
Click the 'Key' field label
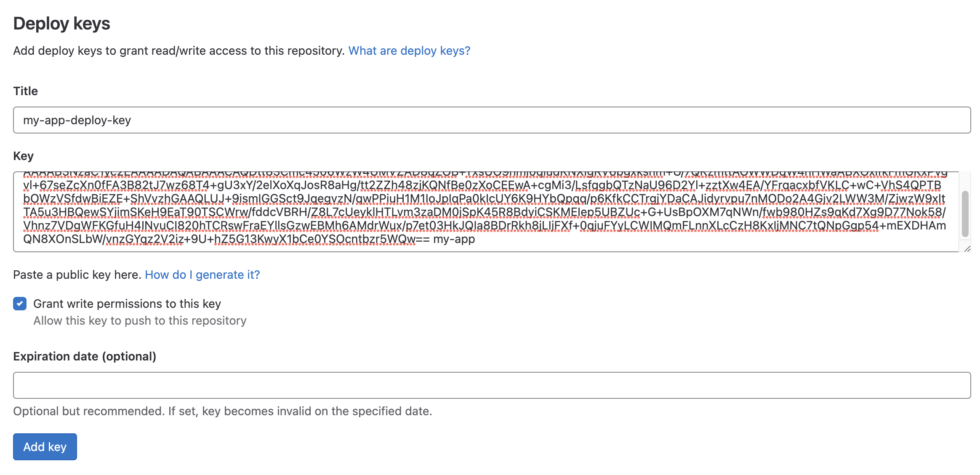(x=23, y=156)
